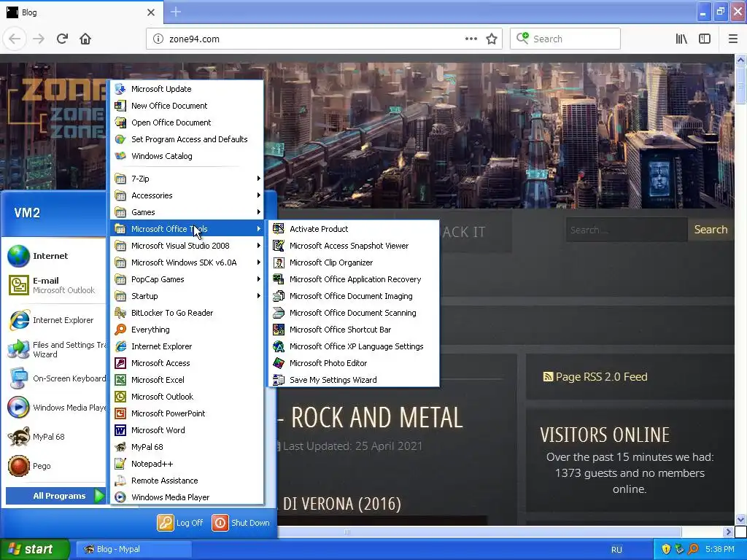
Task: Expand the 7-Zip program folder
Action: coord(187,179)
